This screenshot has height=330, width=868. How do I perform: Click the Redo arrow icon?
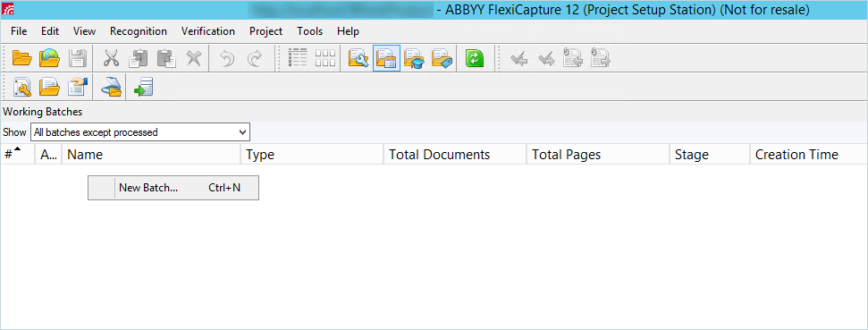[x=254, y=58]
